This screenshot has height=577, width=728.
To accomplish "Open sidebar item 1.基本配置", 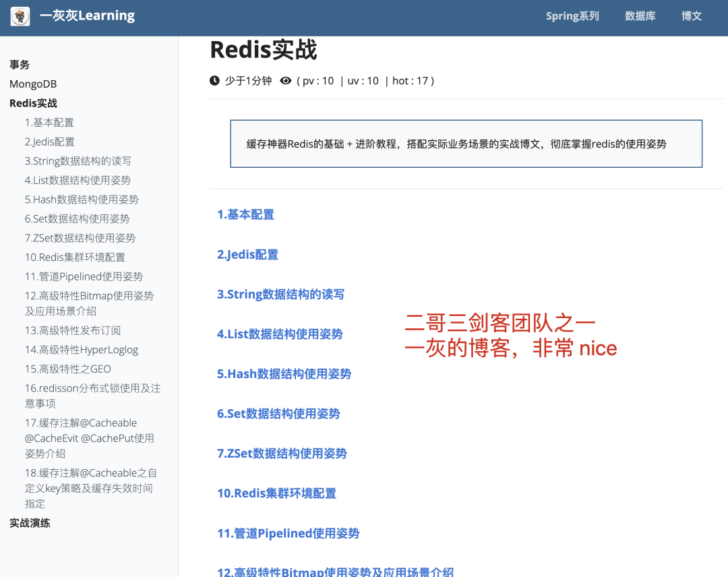I will (x=49, y=123).
